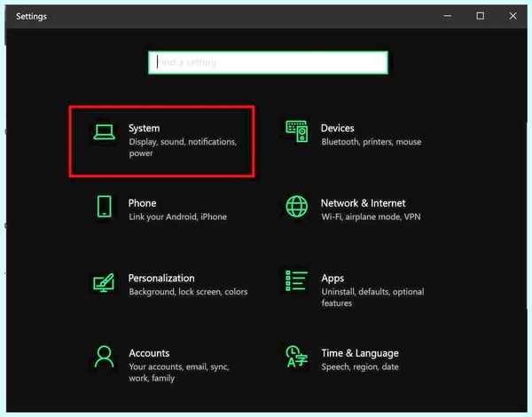
Task: Open the Time & Language icon
Action: tap(296, 357)
